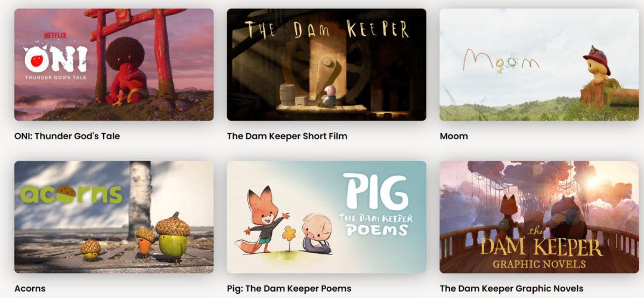
Task: Open "Pig: The Dam Keeper Poems" title link
Action: tap(289, 288)
